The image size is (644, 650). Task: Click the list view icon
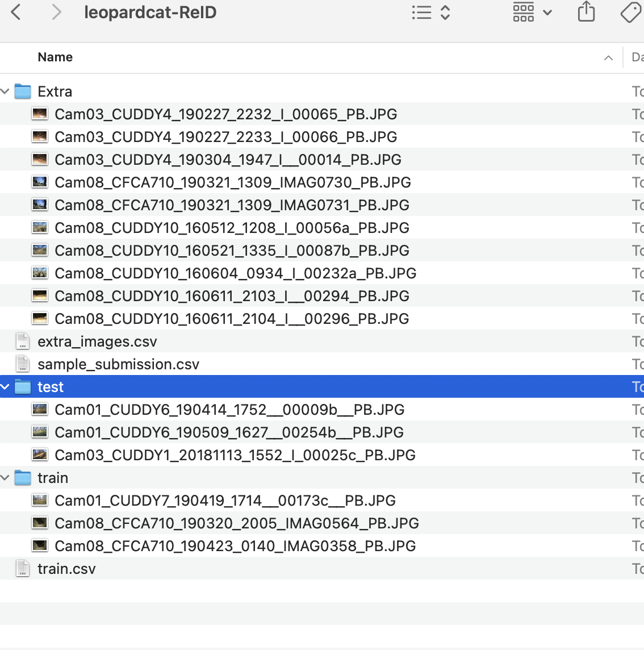coord(423,12)
